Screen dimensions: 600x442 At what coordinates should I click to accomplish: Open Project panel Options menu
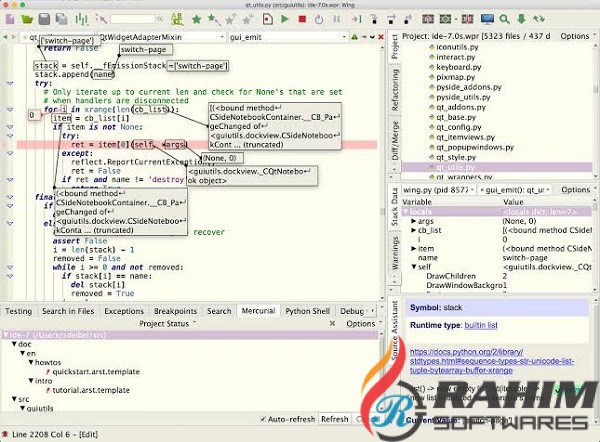tap(577, 36)
